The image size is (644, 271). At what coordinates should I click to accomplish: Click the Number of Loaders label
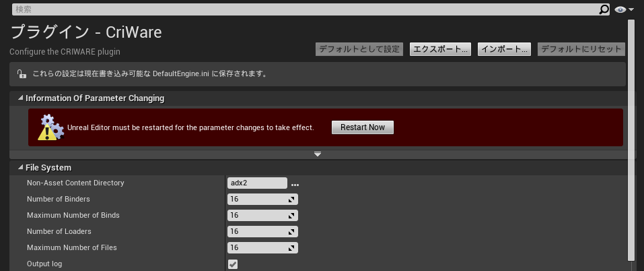click(59, 231)
